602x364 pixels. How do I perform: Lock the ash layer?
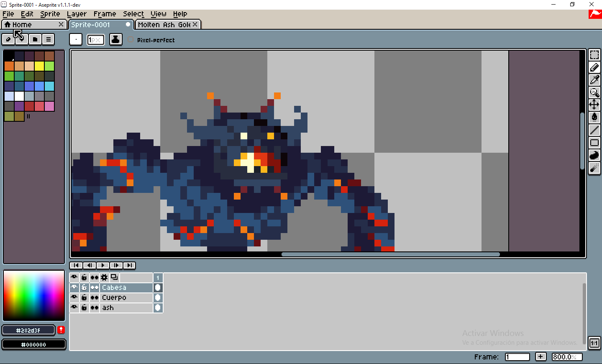(84, 308)
